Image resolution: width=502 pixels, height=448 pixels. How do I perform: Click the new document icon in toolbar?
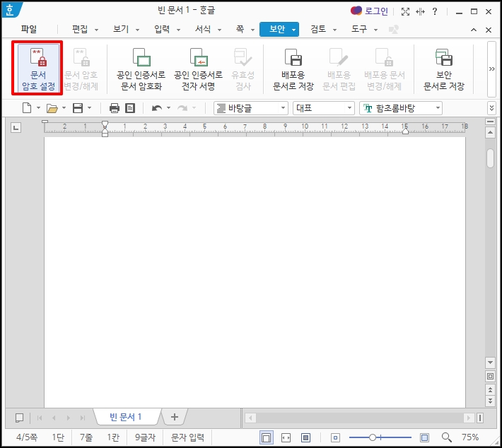[x=27, y=108]
